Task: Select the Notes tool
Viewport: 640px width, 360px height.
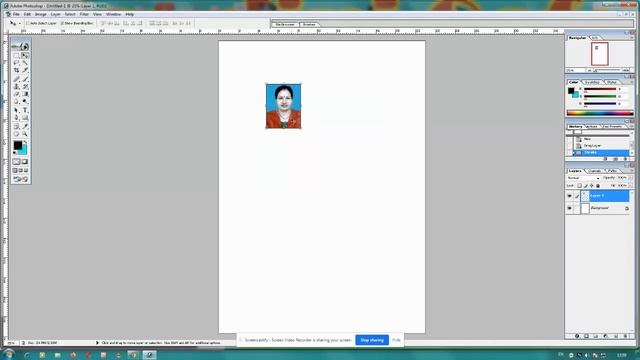Action: tap(16, 127)
